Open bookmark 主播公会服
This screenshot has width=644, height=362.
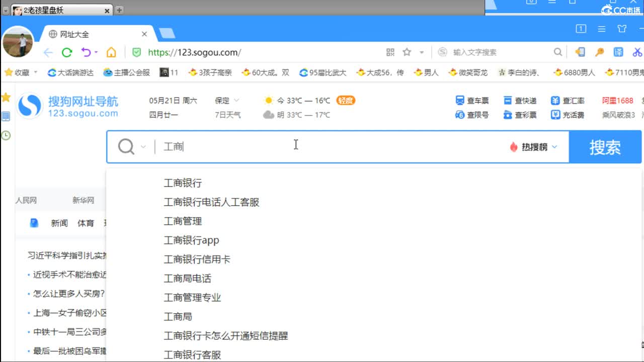pyautogui.click(x=127, y=72)
